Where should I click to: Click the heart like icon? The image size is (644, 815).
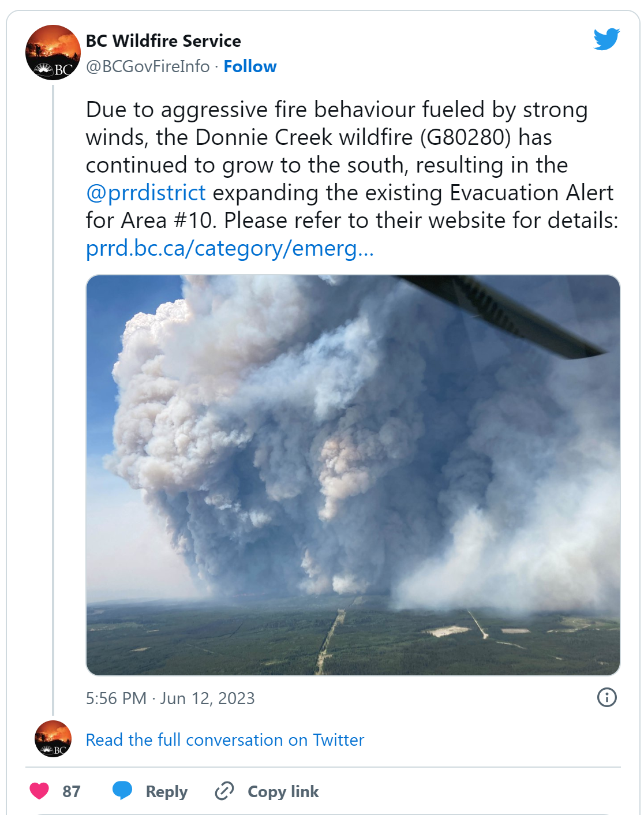pos(39,791)
